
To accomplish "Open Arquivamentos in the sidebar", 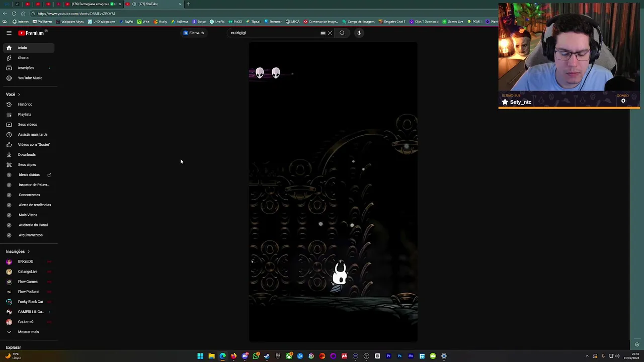I will click(28, 235).
